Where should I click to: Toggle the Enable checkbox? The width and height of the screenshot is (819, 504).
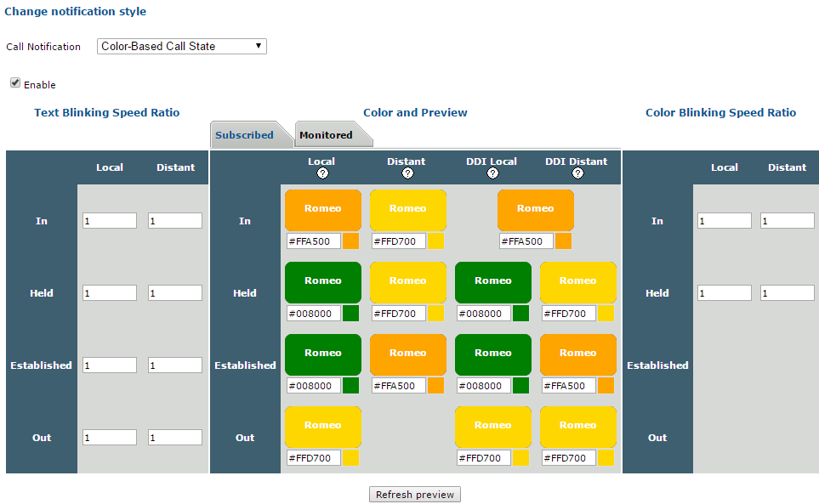coord(15,83)
